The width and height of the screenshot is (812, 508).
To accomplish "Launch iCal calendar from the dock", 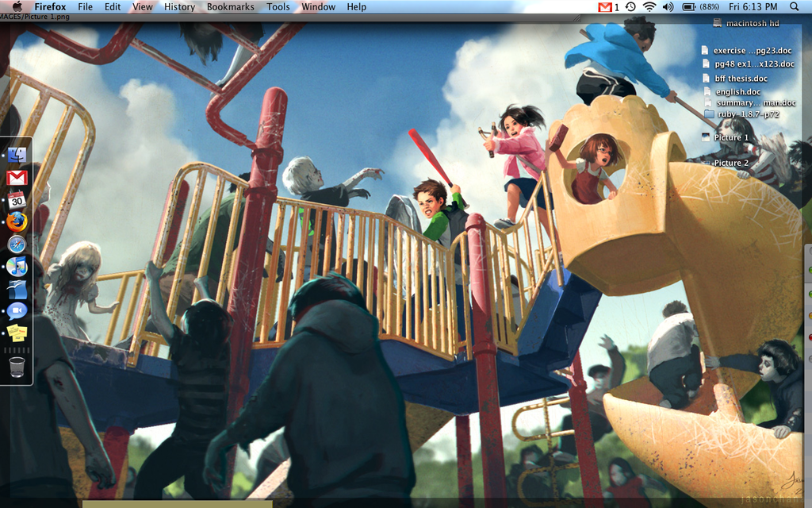I will point(17,199).
